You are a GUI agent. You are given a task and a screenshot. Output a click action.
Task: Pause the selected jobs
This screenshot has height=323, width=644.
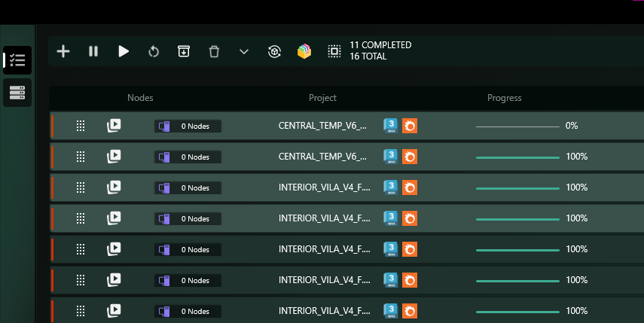93,51
